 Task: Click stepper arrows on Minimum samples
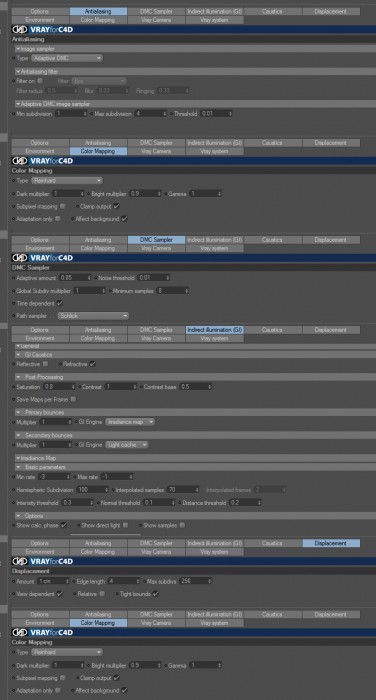(x=186, y=291)
